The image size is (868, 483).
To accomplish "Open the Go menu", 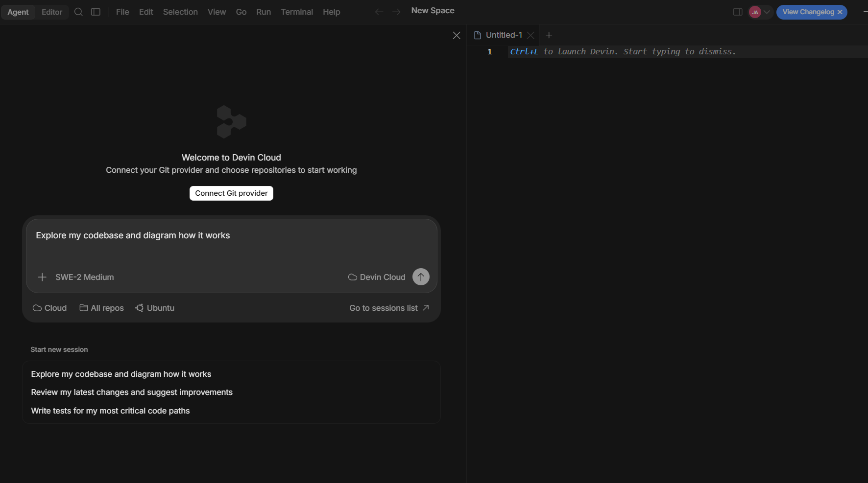I will point(241,12).
